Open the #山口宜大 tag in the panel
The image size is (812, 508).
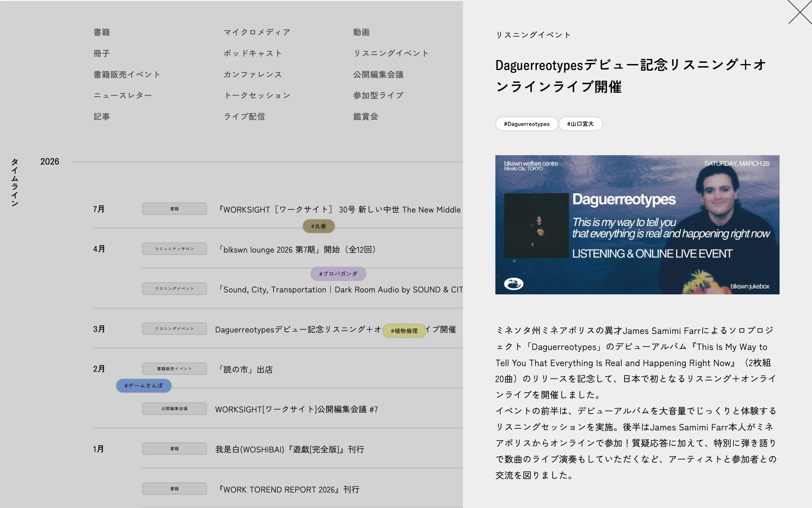(581, 124)
